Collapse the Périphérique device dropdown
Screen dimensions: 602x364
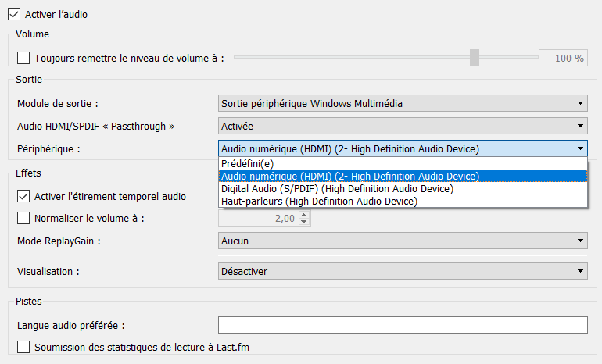[402, 148]
